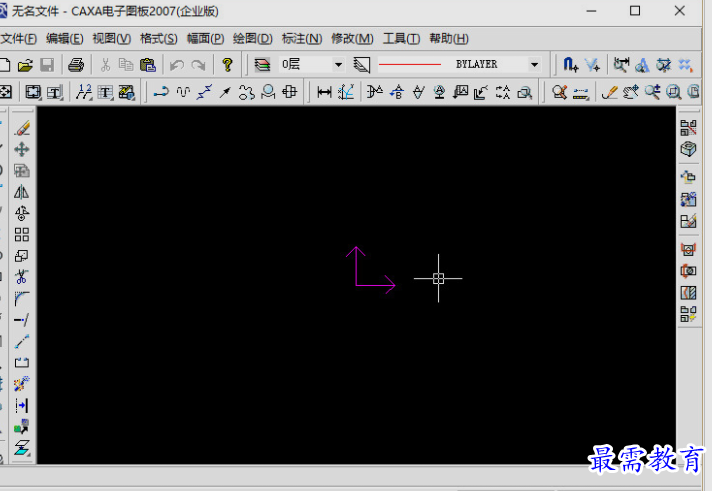Click inside the black drawing canvas

click(356, 285)
